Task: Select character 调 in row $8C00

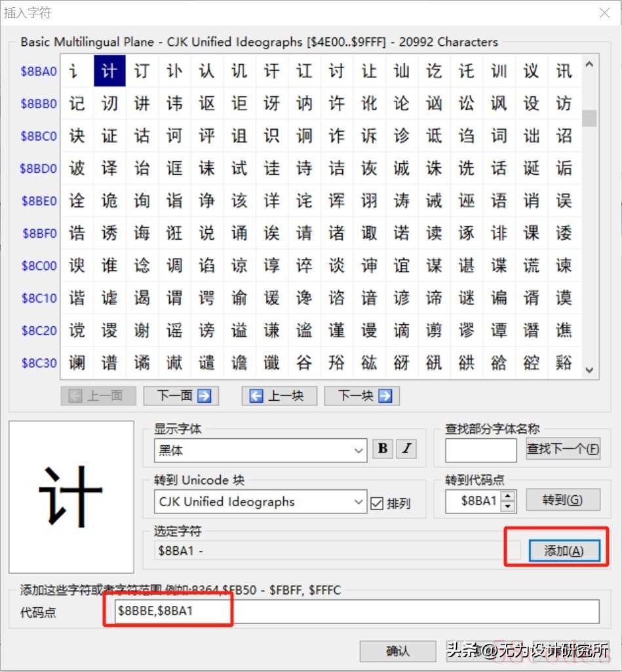Action: (174, 266)
